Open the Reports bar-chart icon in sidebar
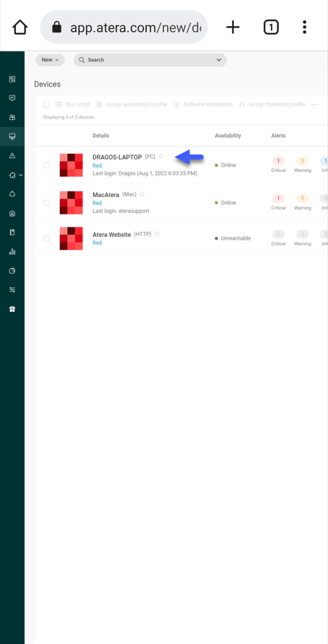Viewport: 328px width, 644px height. tap(12, 252)
